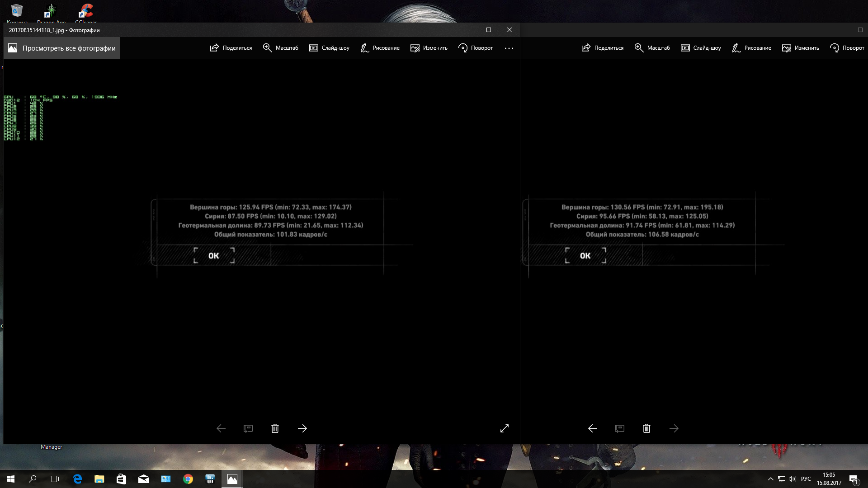Click Edit (Изменить) in left Photos window

429,48
